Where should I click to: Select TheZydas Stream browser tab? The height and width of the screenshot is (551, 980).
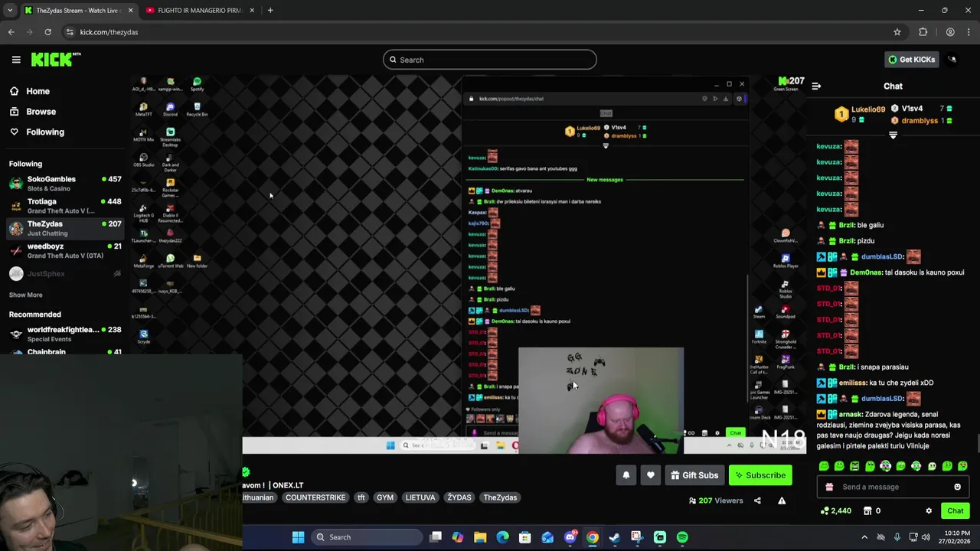[x=78, y=10]
